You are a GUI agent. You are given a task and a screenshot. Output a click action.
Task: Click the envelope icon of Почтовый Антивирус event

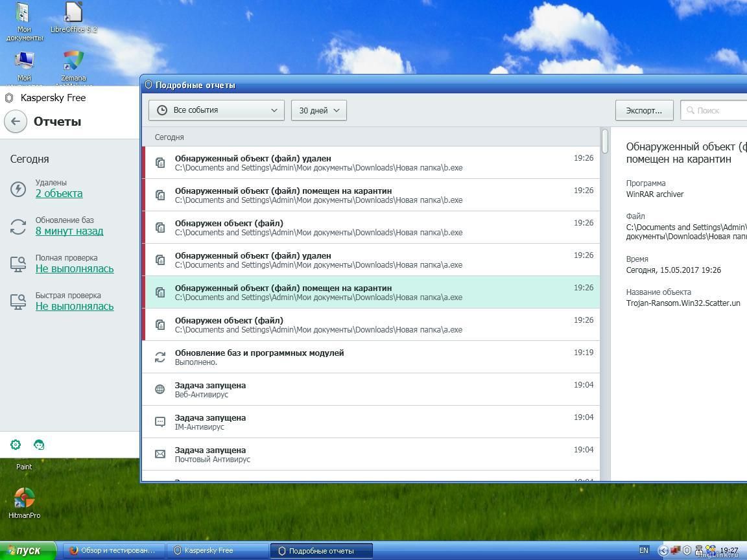point(160,454)
